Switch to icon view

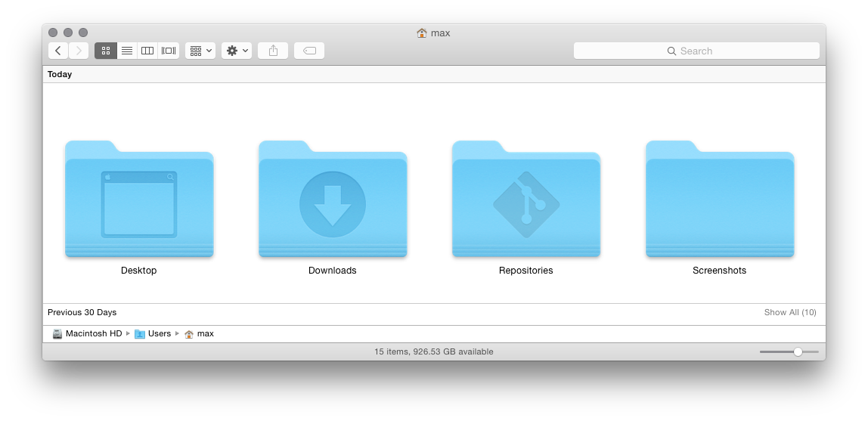106,51
